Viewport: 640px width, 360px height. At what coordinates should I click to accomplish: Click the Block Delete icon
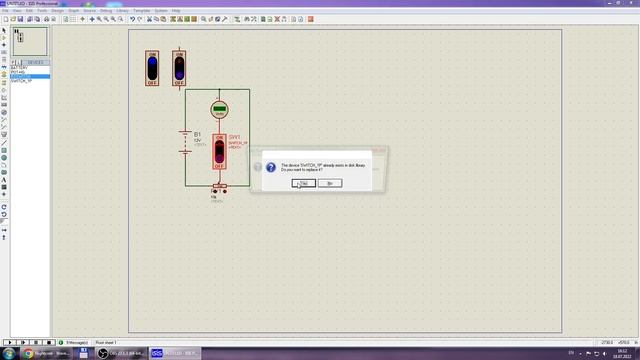coord(194,19)
